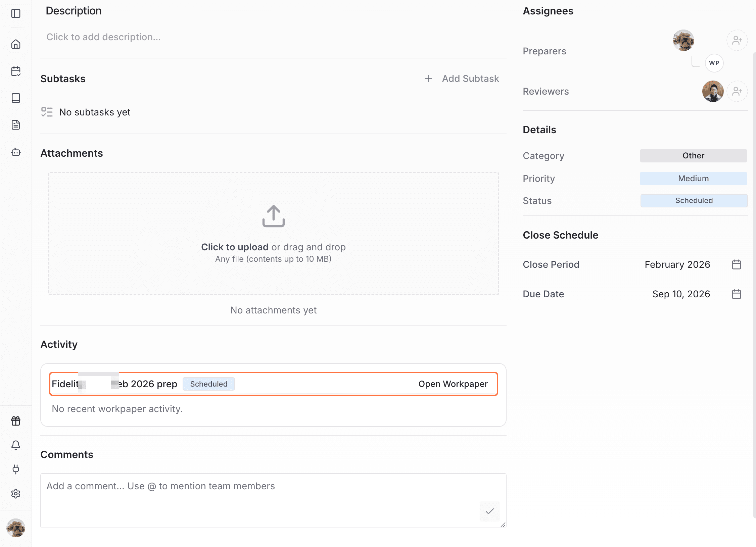Click the Close Period label
This screenshot has width=756, height=547.
click(x=551, y=264)
